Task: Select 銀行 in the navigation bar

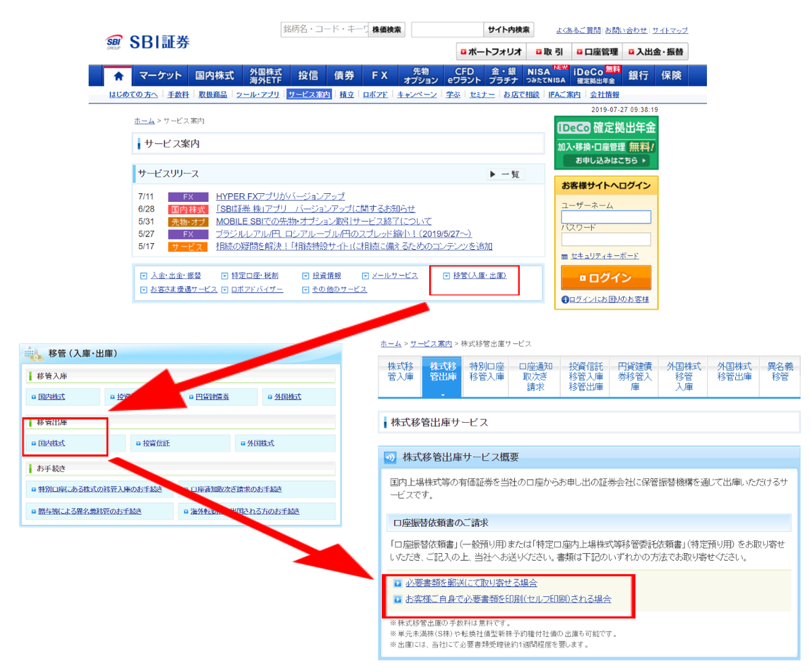Action: (639, 76)
